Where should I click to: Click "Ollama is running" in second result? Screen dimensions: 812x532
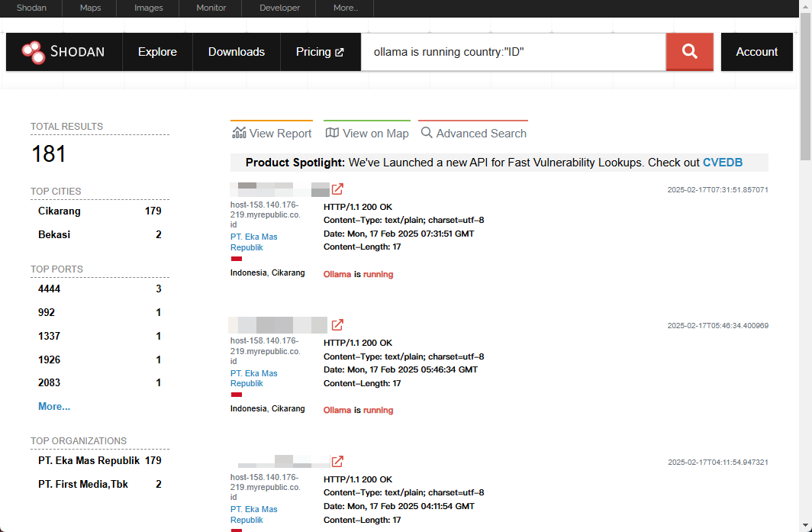[x=359, y=411]
